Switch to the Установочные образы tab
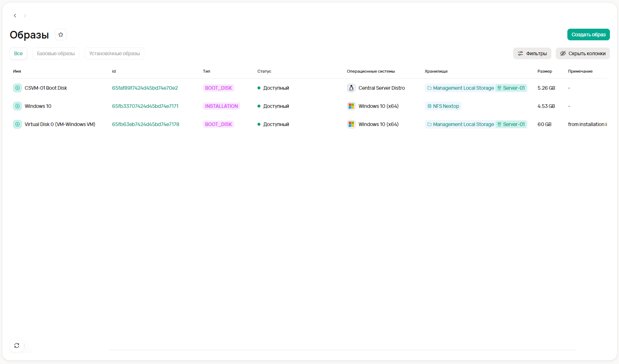Viewport: 619px width, 364px height. [x=114, y=53]
